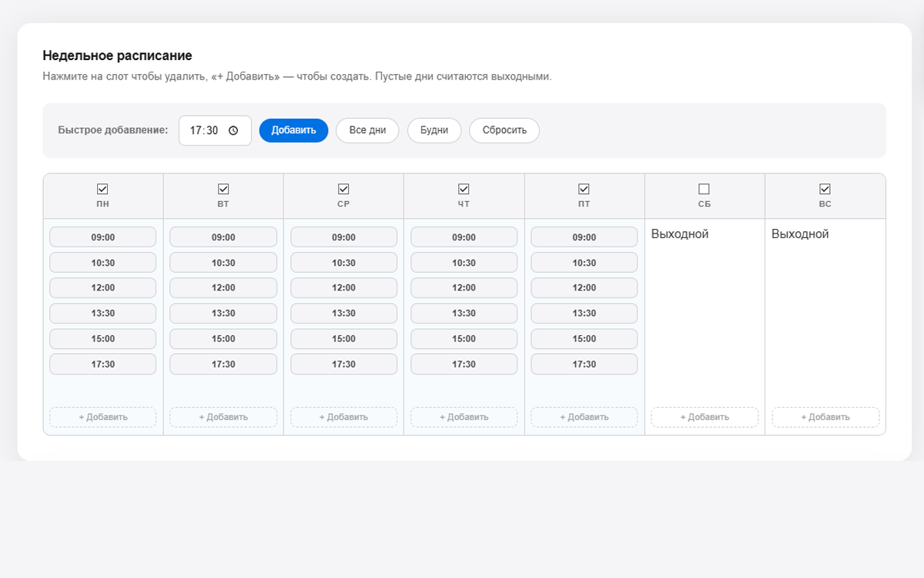
Task: Select the Все дни preset
Action: coord(367,130)
